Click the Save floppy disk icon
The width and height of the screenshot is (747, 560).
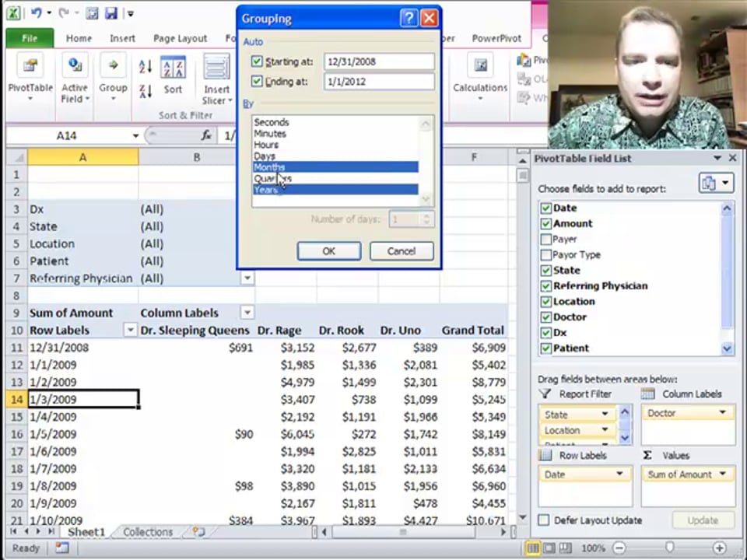111,13
